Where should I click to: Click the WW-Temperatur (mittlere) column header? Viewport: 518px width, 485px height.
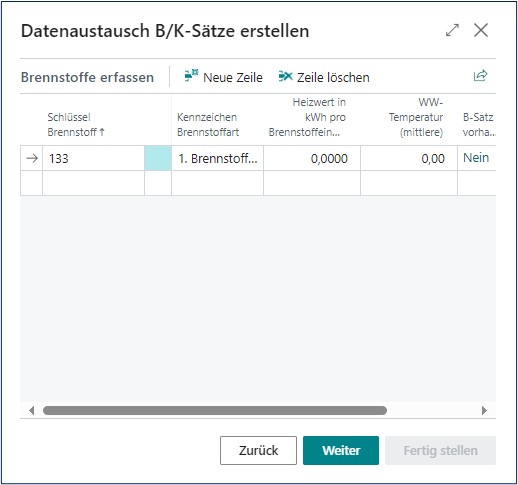(416, 117)
